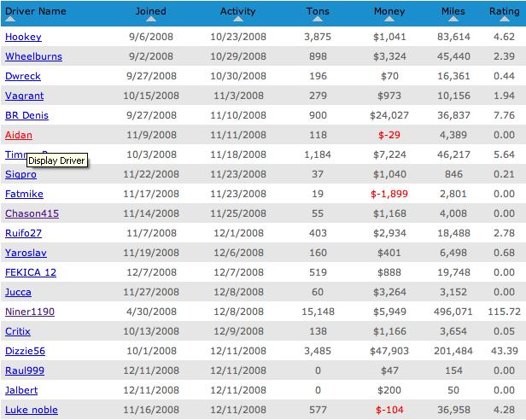View driver Niner1190's details
Viewport: 526px width, 420px height.
click(30, 312)
